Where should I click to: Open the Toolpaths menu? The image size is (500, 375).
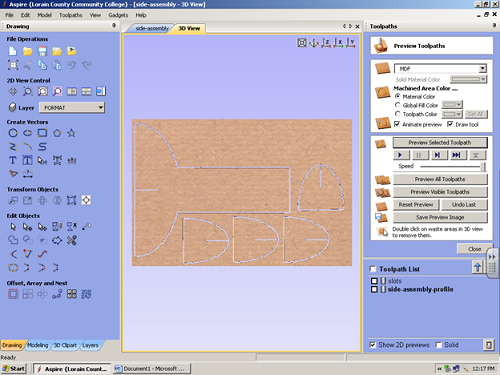tap(70, 15)
